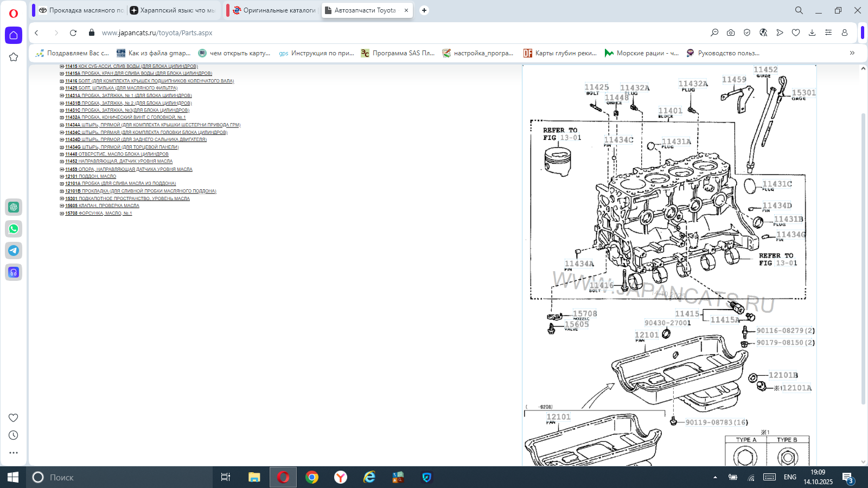Expand the 11416 БОЛТ tree node
The height and width of the screenshot is (488, 868).
(62, 81)
